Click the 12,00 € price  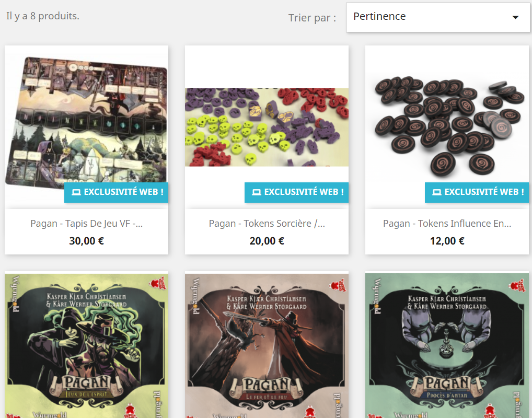pos(447,241)
